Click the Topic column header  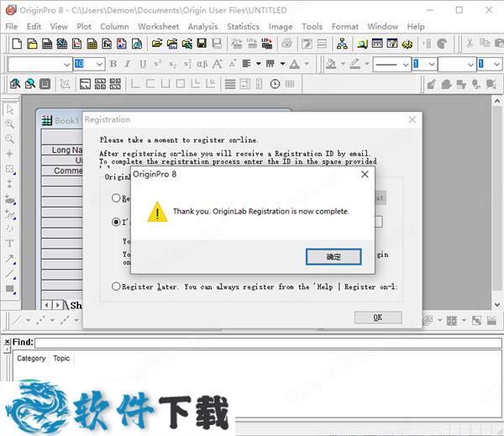tap(61, 358)
